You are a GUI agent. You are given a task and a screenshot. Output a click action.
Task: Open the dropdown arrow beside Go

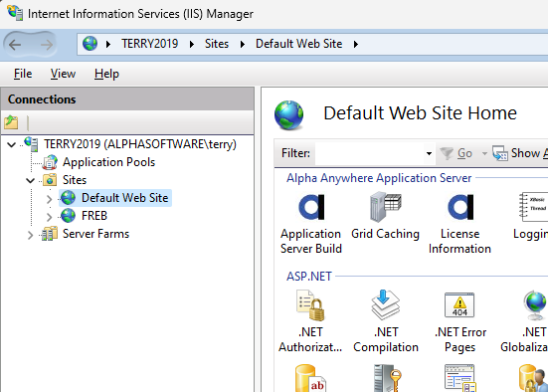click(x=484, y=153)
